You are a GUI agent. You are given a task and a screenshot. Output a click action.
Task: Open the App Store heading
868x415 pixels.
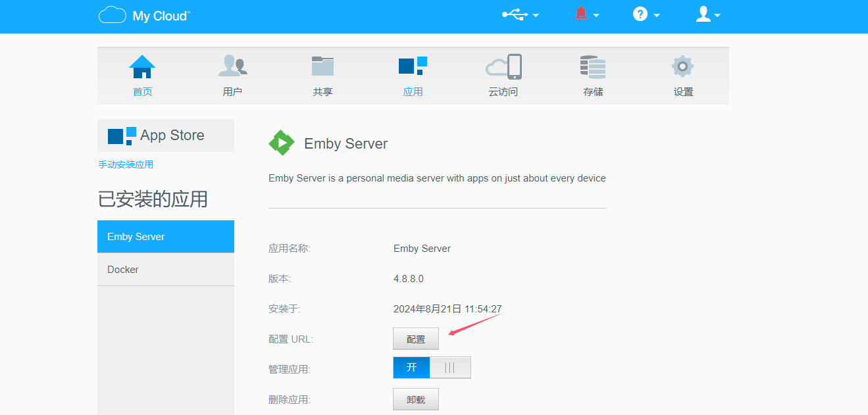tap(172, 135)
